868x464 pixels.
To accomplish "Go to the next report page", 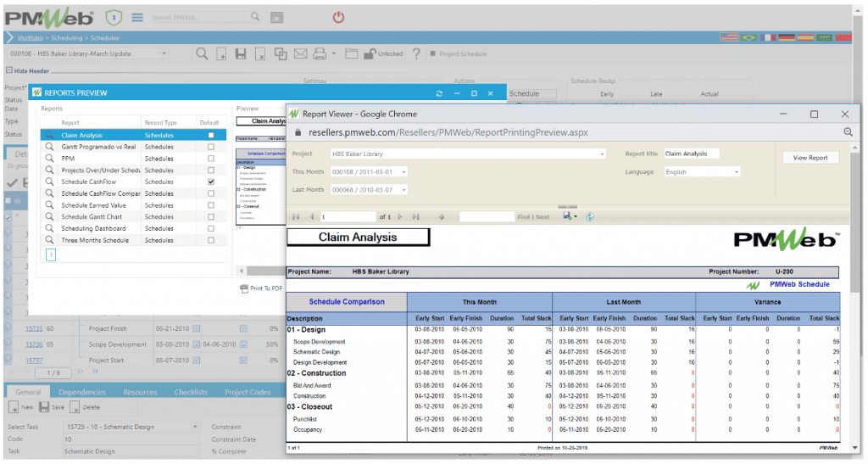I will coord(400,217).
